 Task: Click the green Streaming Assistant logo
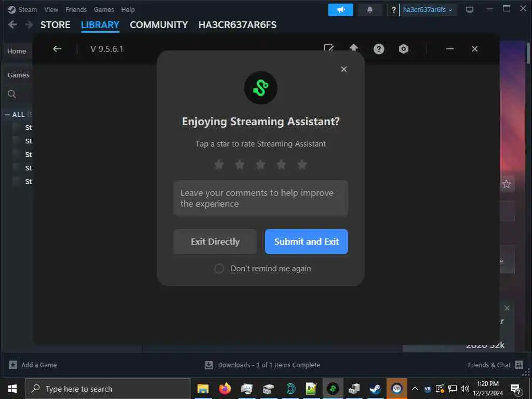pos(261,88)
